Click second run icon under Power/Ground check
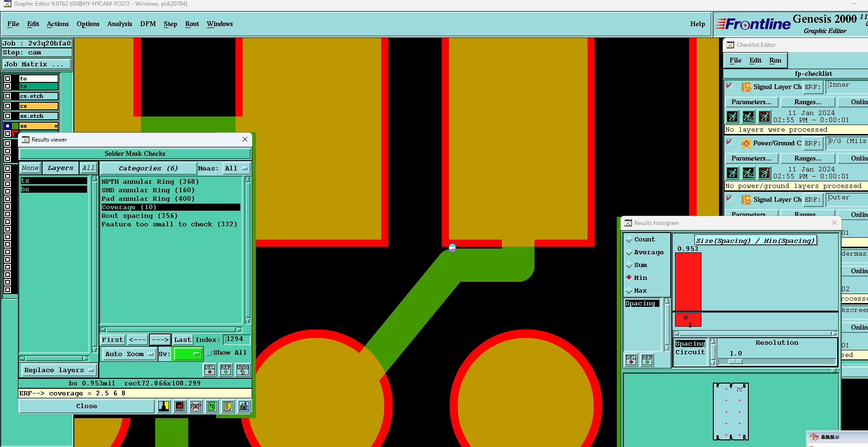 [x=748, y=173]
